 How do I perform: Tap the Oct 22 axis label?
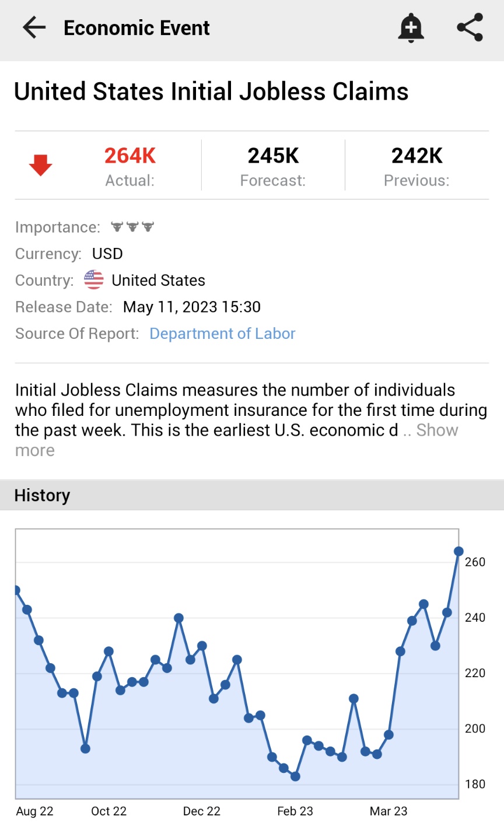point(108,811)
